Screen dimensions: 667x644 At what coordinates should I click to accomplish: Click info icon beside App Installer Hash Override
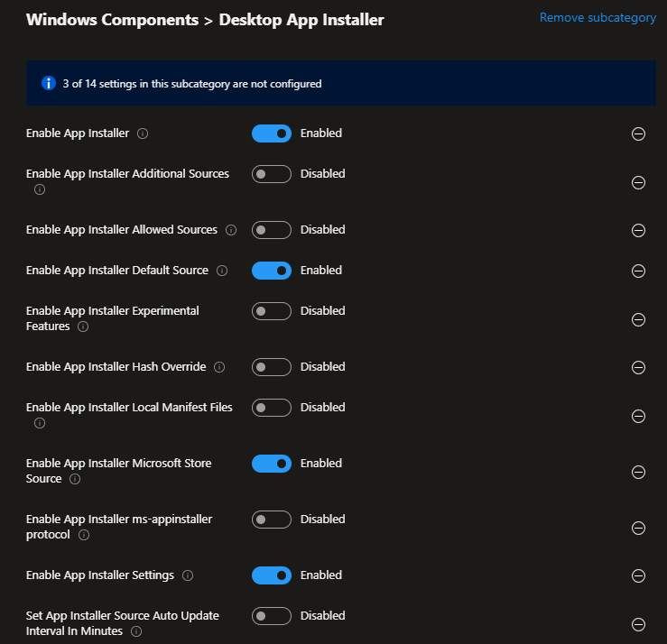pos(219,367)
